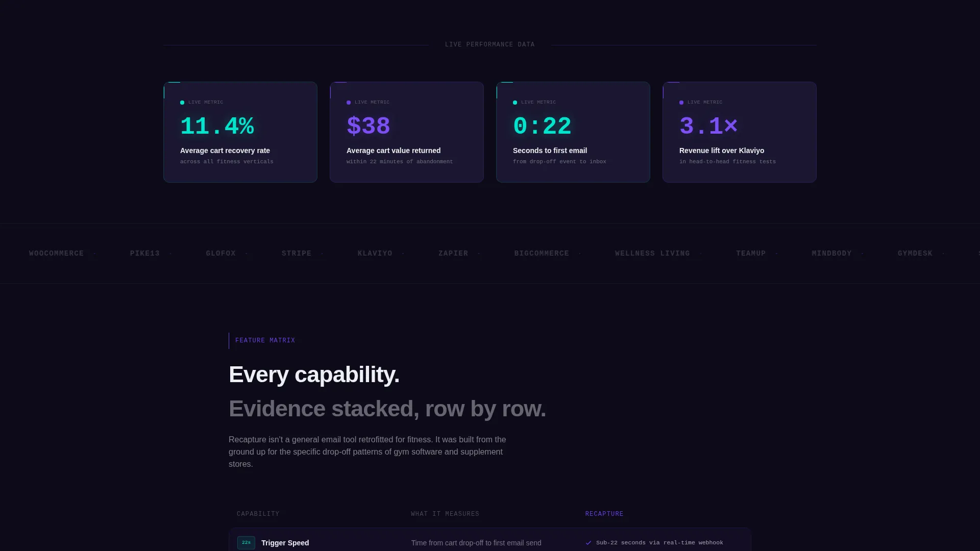Click the WOOCOMMERCE integration logo

[56, 254]
